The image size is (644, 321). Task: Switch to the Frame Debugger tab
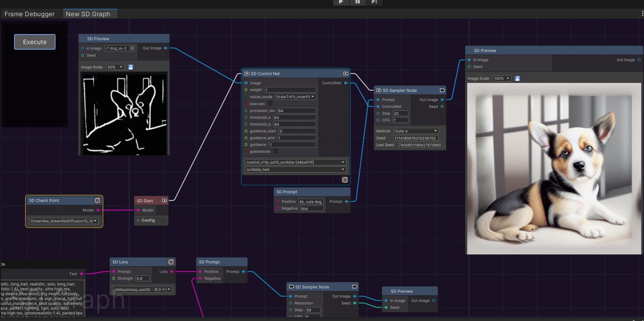click(x=30, y=14)
